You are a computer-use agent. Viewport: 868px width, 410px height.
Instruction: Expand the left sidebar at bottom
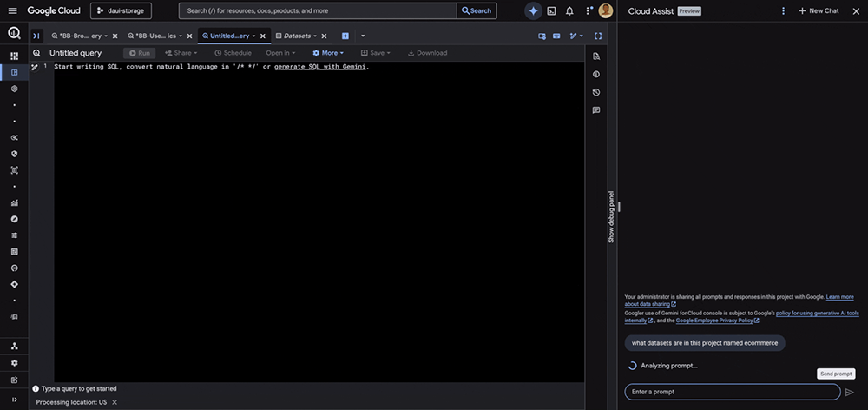[x=14, y=399]
